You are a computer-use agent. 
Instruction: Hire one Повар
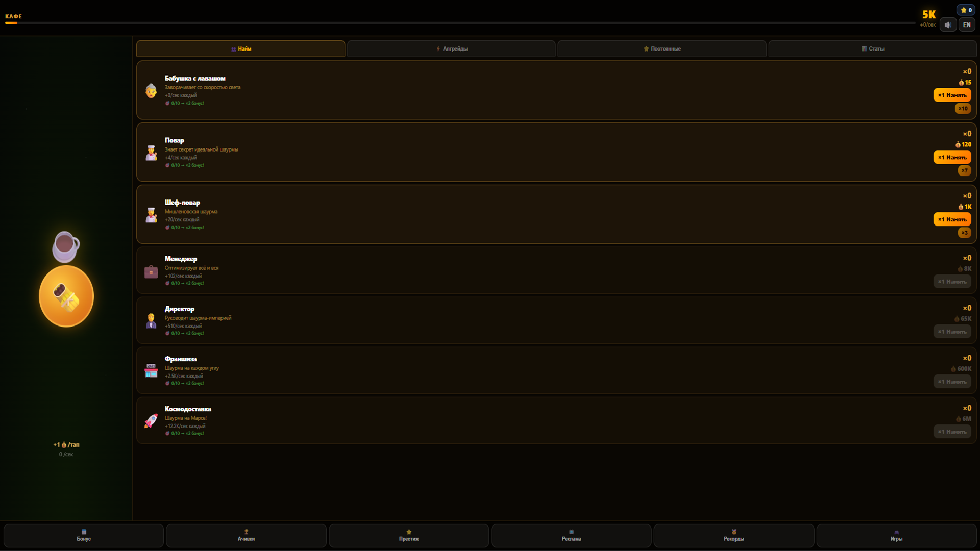pyautogui.click(x=952, y=157)
